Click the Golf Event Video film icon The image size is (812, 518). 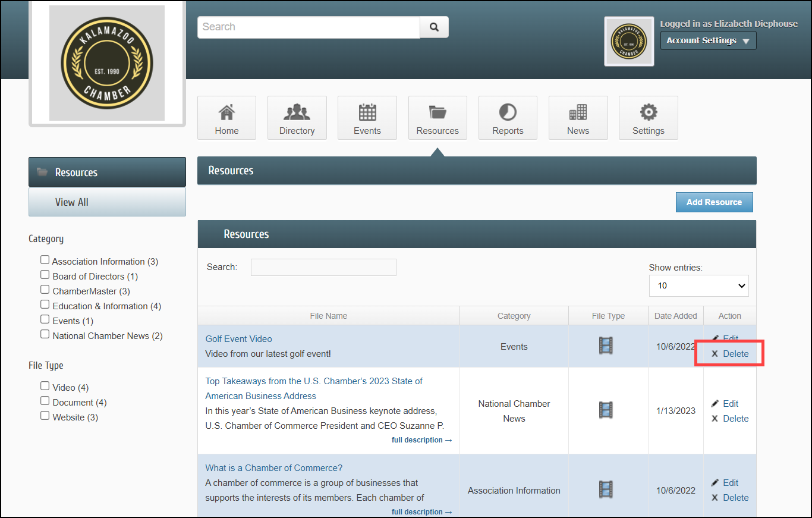click(x=606, y=346)
